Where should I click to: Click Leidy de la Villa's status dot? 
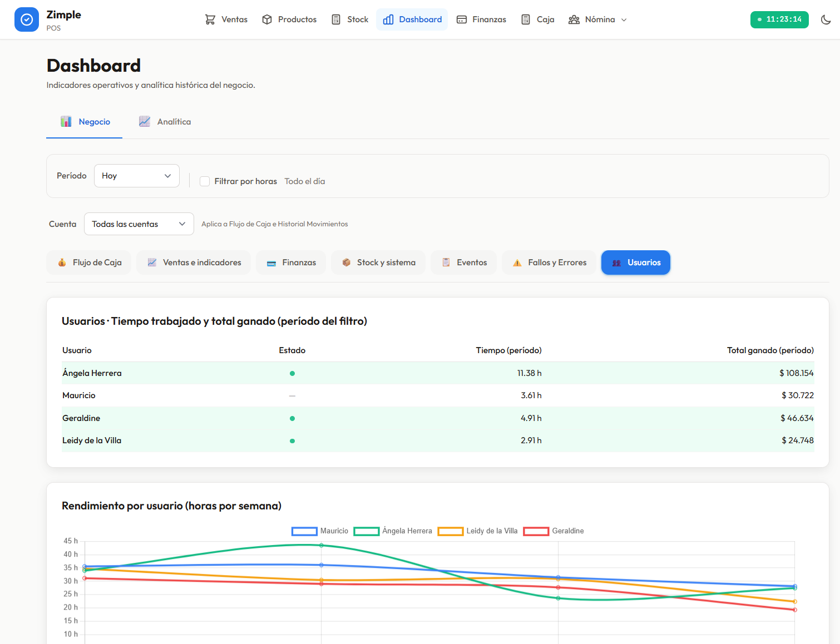(292, 440)
